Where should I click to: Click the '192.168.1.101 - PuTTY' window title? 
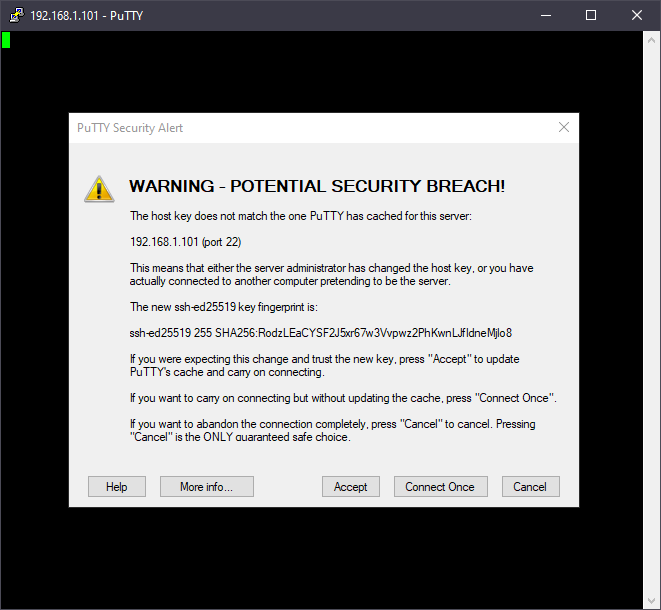87,16
